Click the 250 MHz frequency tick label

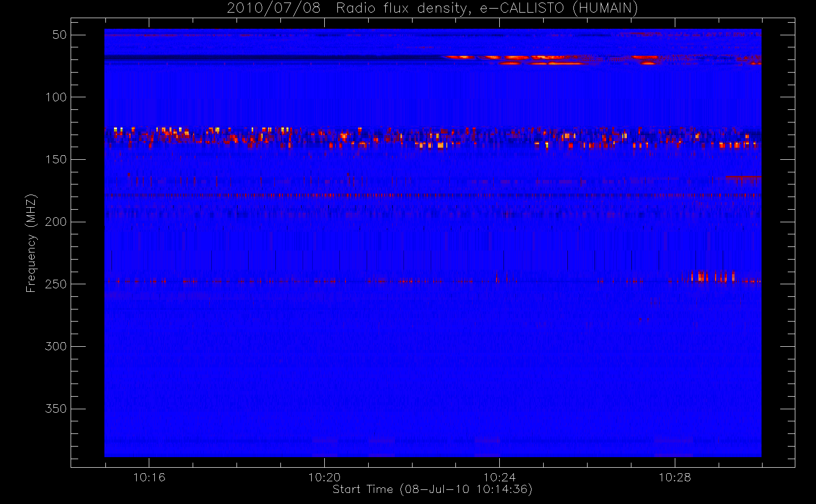(56, 284)
